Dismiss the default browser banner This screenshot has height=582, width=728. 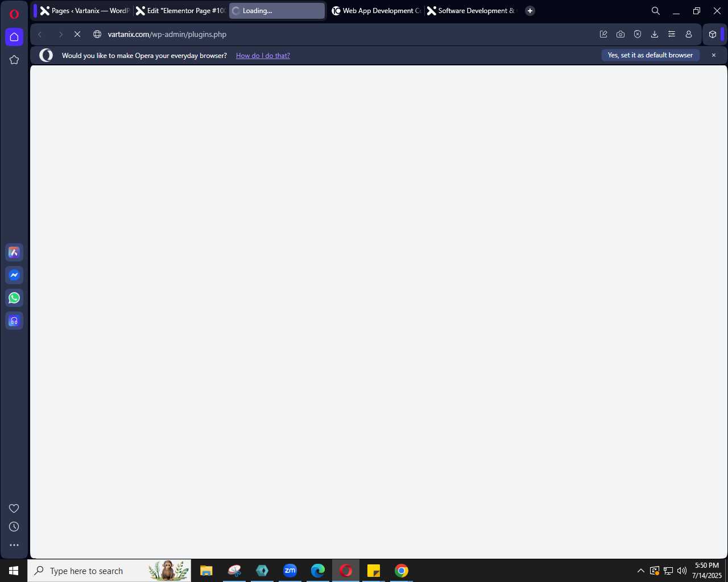(x=714, y=55)
